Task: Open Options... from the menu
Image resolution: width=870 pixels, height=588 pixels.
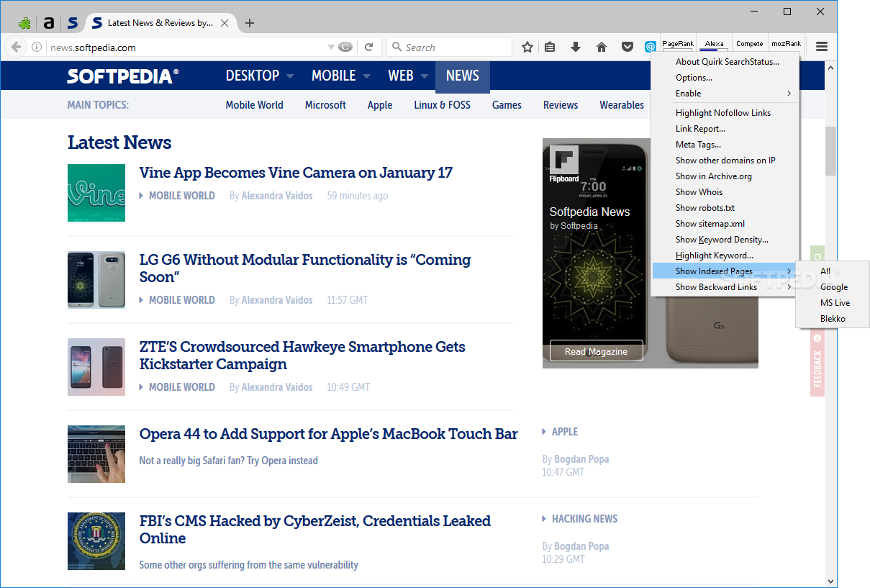Action: 725,78
